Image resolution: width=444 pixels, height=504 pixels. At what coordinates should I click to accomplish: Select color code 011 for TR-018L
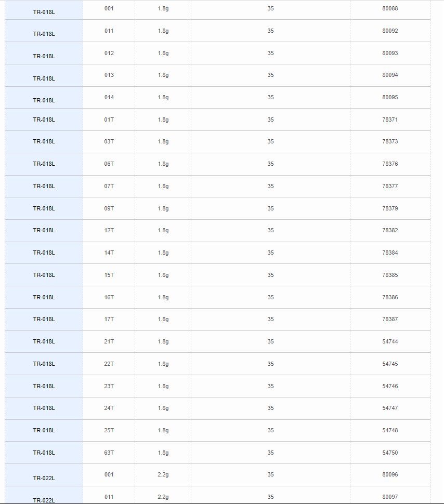[109, 31]
